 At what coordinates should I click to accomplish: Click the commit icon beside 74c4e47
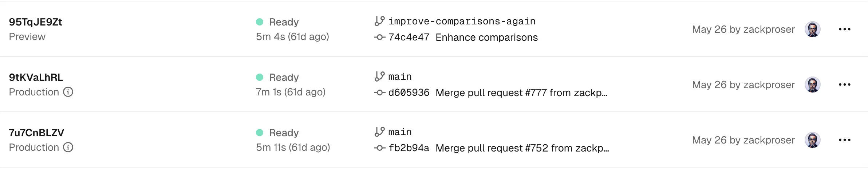pyautogui.click(x=379, y=37)
